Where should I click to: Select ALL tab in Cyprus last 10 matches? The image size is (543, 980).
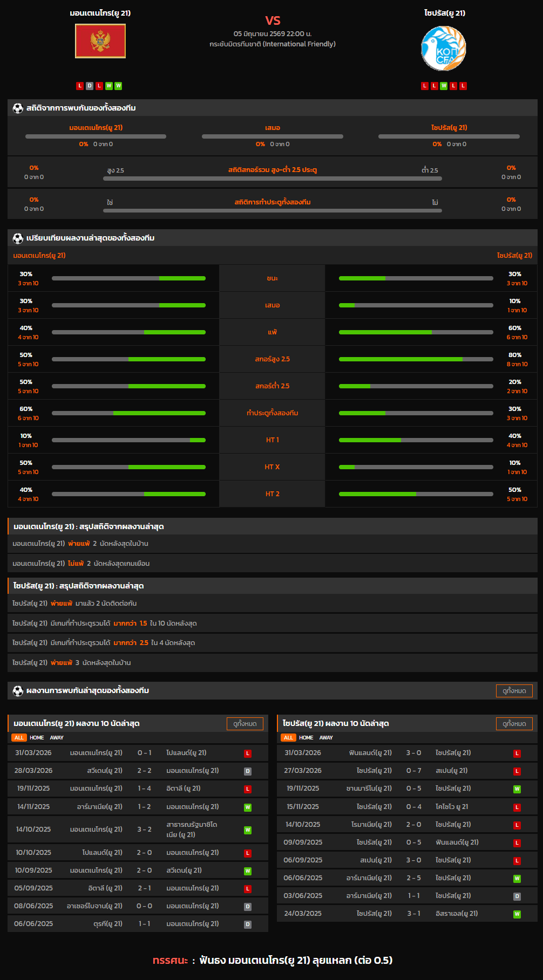[x=288, y=737]
